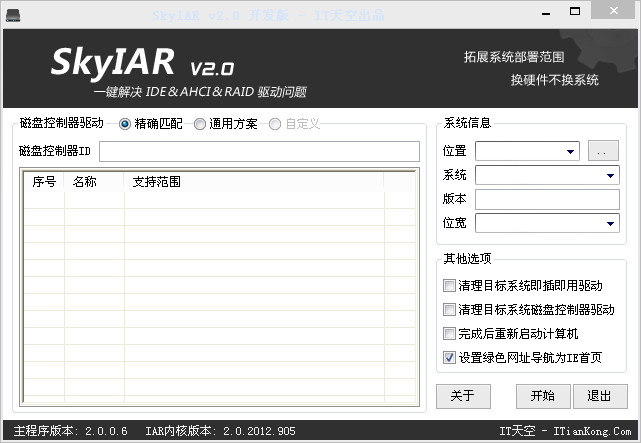The width and height of the screenshot is (641, 443).
Task: Click the 支持范围 column header
Action: click(x=254, y=182)
